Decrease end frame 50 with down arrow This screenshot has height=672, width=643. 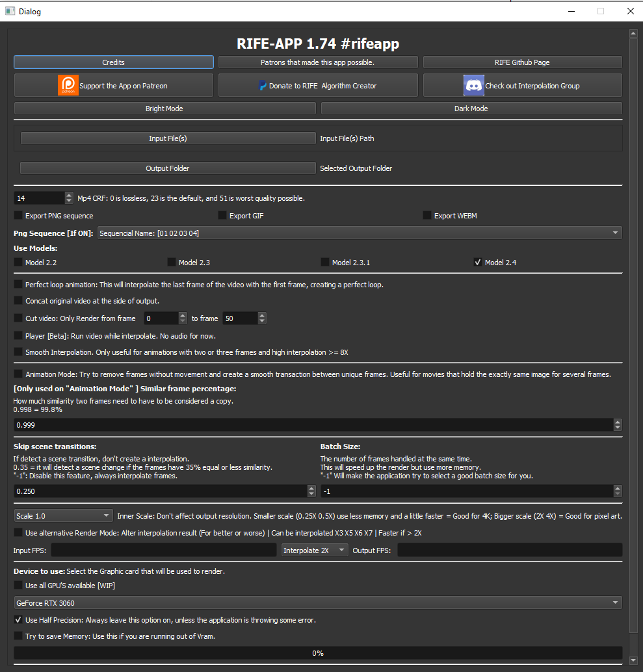pos(262,321)
